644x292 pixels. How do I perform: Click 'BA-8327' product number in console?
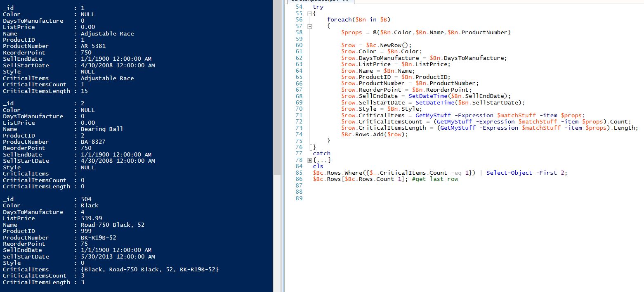pos(93,142)
